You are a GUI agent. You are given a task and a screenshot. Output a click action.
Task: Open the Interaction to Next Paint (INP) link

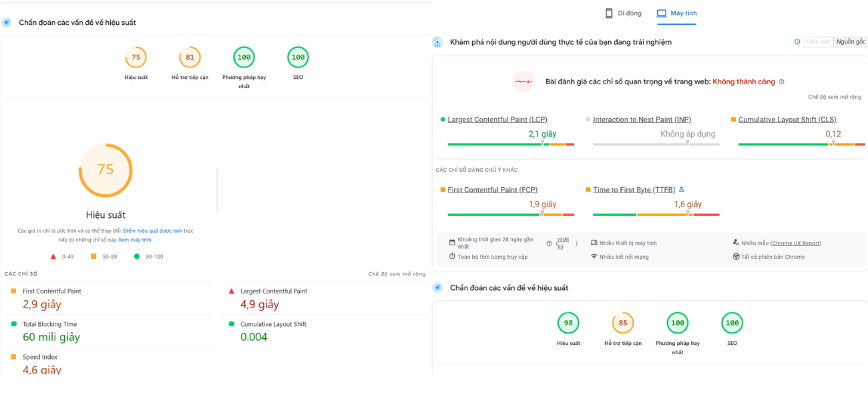pos(642,120)
